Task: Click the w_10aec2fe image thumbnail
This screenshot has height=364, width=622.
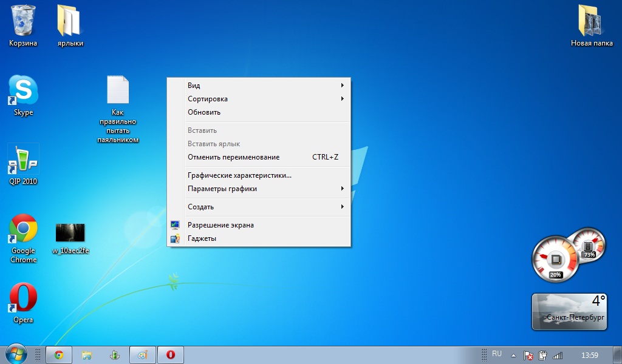Action: [x=70, y=233]
